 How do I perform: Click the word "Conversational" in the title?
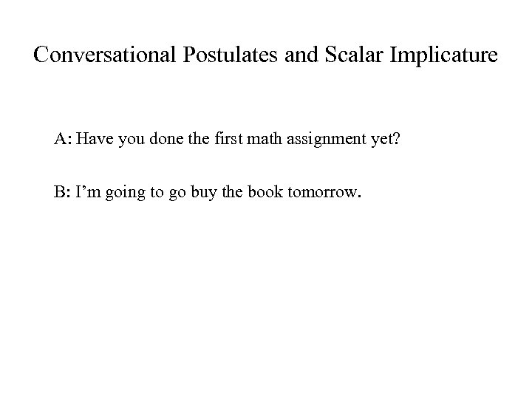(x=103, y=55)
